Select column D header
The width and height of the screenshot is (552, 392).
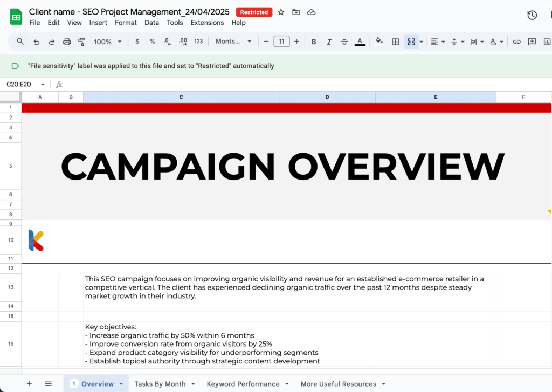[327, 97]
